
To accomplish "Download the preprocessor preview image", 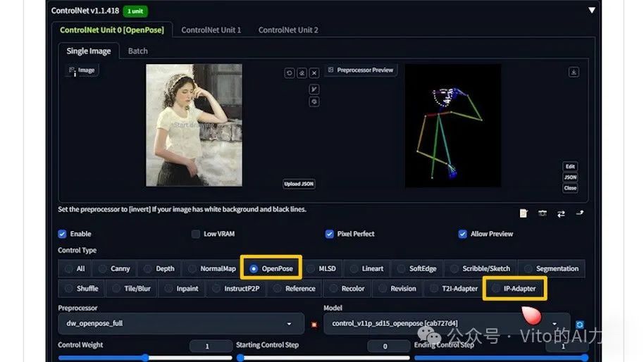I will tap(574, 73).
